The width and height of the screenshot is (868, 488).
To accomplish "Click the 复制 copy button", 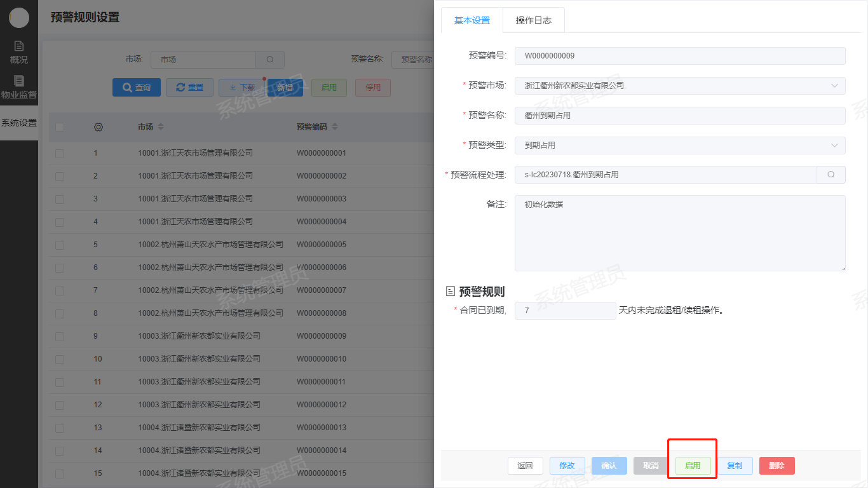I will [735, 466].
